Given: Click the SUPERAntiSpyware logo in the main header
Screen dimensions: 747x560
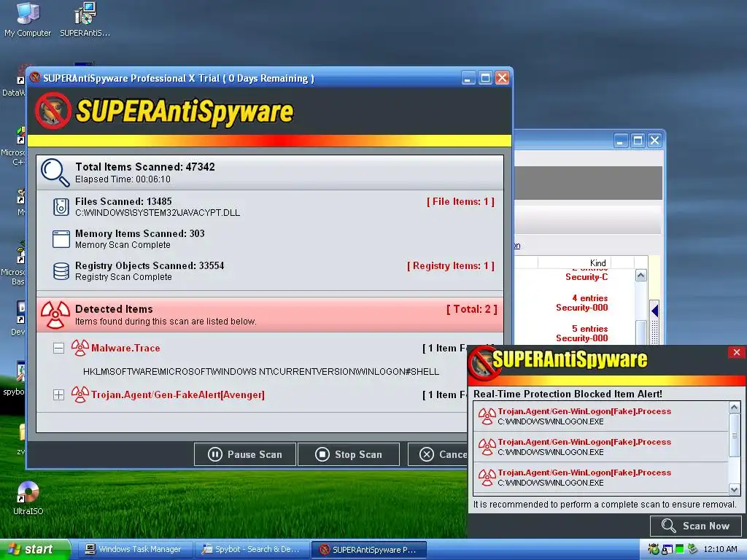Looking at the screenshot, I should (164, 112).
